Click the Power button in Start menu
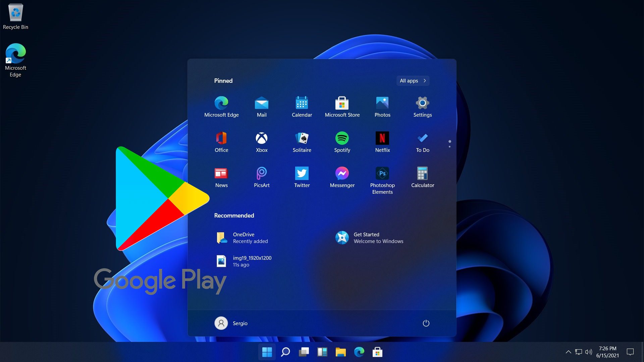This screenshot has width=644, height=362. 426,323
